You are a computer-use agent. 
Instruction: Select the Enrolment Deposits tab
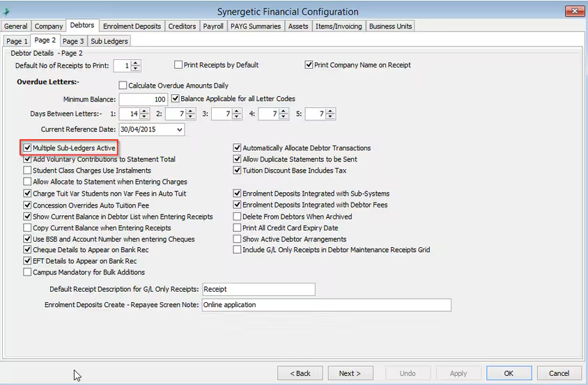tap(132, 26)
